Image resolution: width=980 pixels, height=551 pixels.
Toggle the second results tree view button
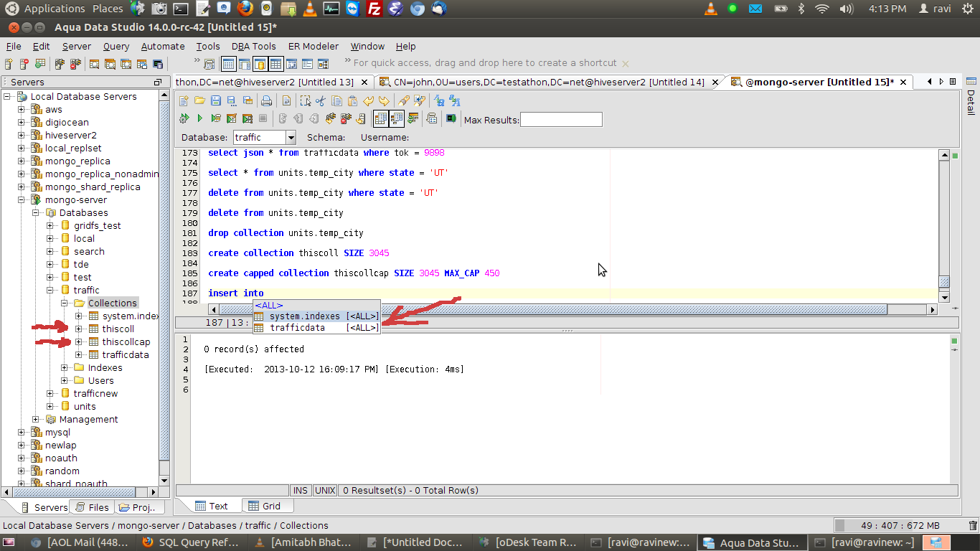pos(396,118)
